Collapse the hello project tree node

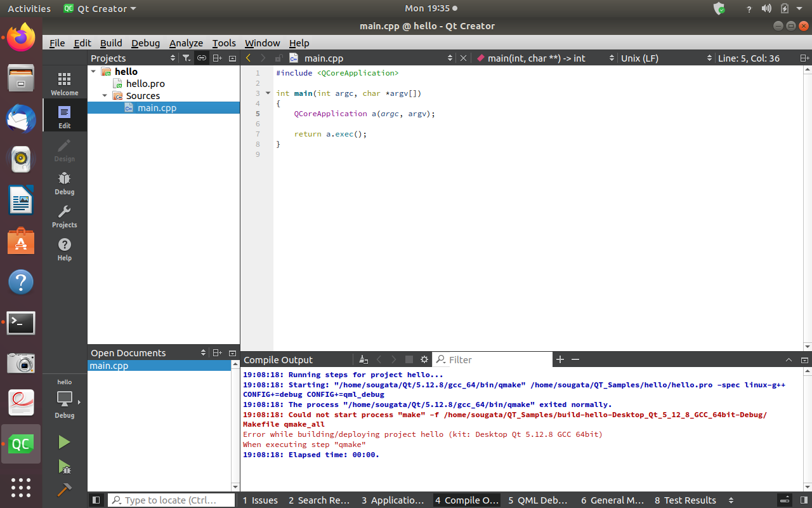pos(94,72)
